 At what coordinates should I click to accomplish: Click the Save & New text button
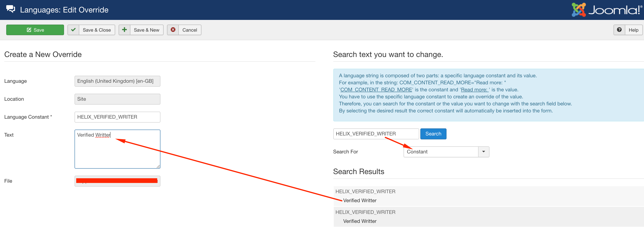pyautogui.click(x=147, y=30)
